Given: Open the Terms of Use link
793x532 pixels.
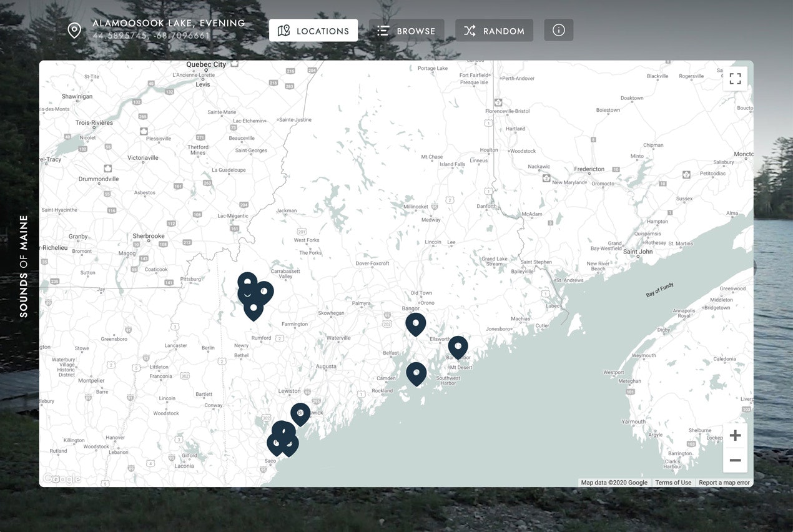Looking at the screenshot, I should tap(673, 483).
